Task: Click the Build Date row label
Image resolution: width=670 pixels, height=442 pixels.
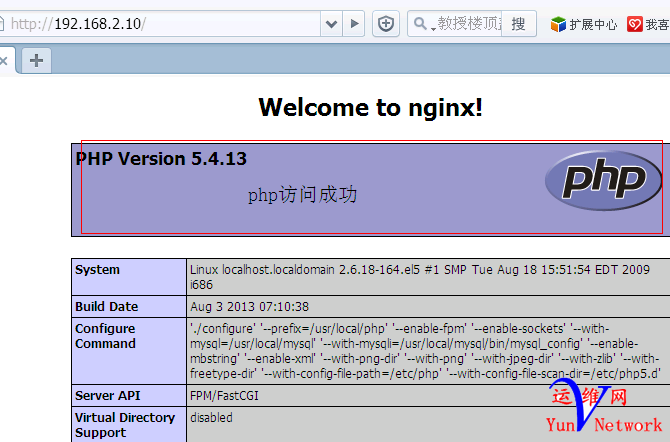Action: tap(106, 306)
